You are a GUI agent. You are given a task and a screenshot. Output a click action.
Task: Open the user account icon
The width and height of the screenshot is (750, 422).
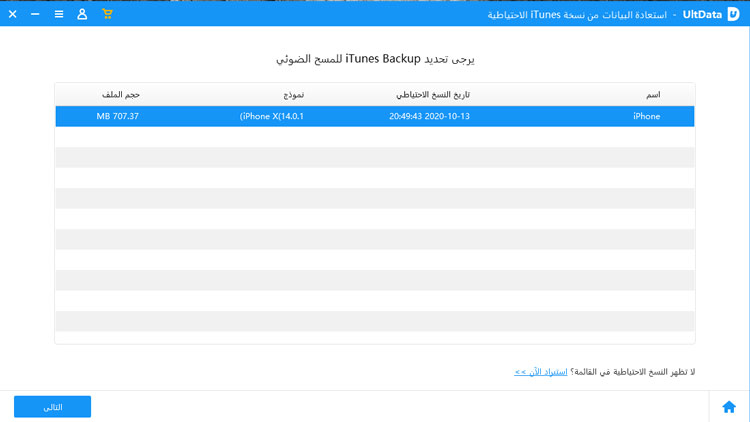coord(82,14)
